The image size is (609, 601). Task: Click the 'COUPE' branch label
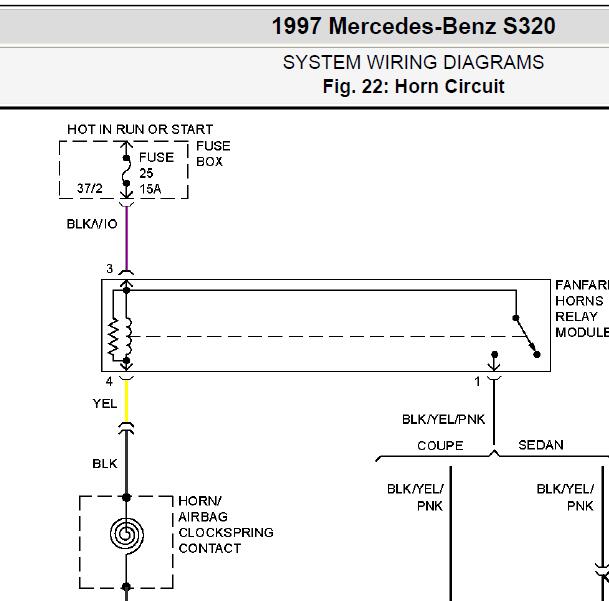440,446
